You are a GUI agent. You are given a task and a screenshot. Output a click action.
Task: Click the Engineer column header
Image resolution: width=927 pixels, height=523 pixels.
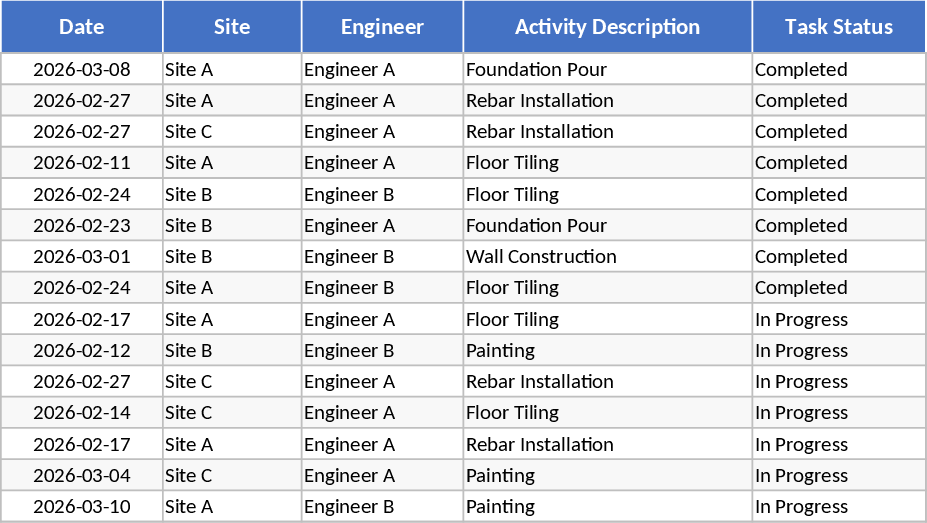(x=382, y=27)
